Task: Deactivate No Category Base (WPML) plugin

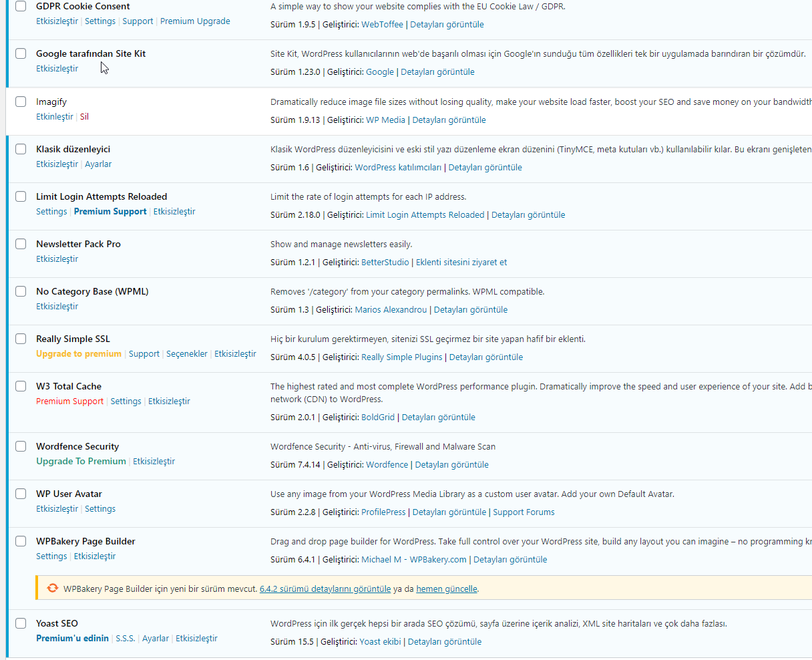Action: pos(57,306)
